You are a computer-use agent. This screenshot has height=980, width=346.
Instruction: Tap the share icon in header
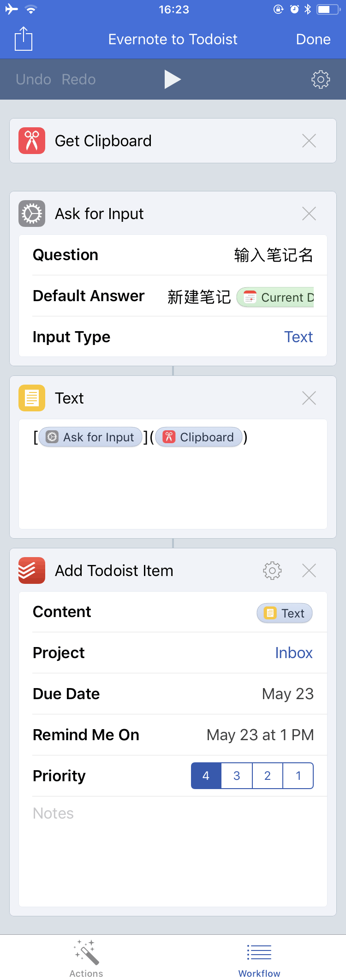click(24, 39)
